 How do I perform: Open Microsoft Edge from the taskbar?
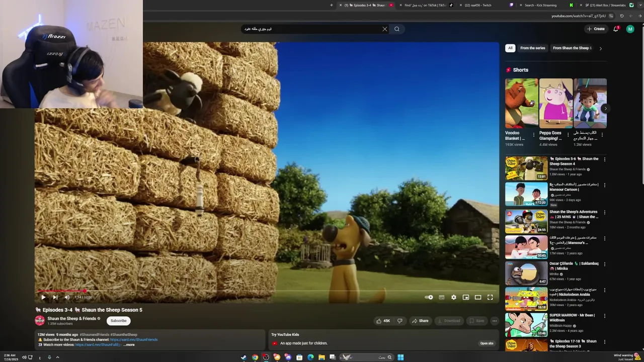[310, 357]
